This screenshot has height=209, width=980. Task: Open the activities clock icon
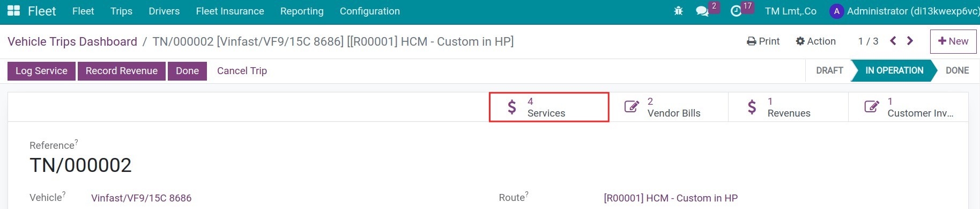pos(736,11)
